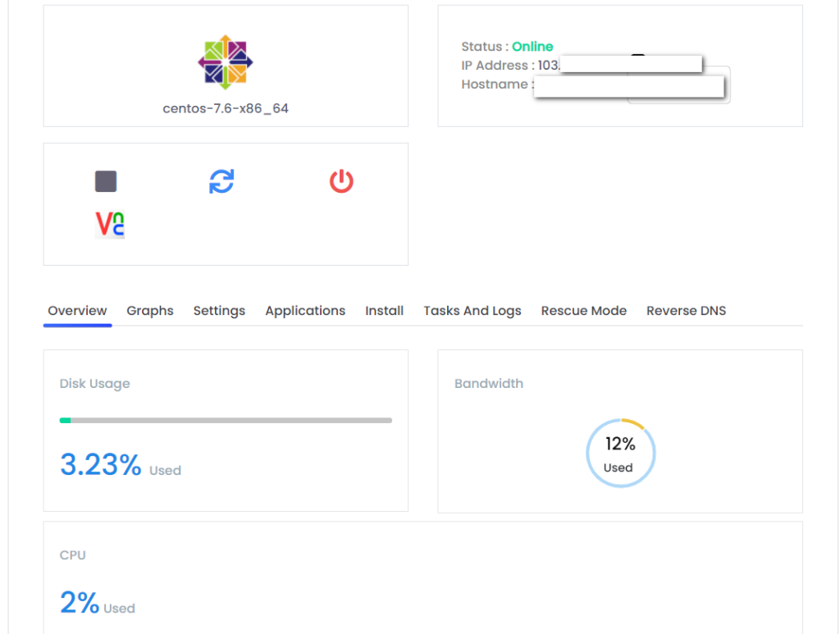Click the blue restart arrows icon
The width and height of the screenshot is (840, 634).
pyautogui.click(x=221, y=181)
